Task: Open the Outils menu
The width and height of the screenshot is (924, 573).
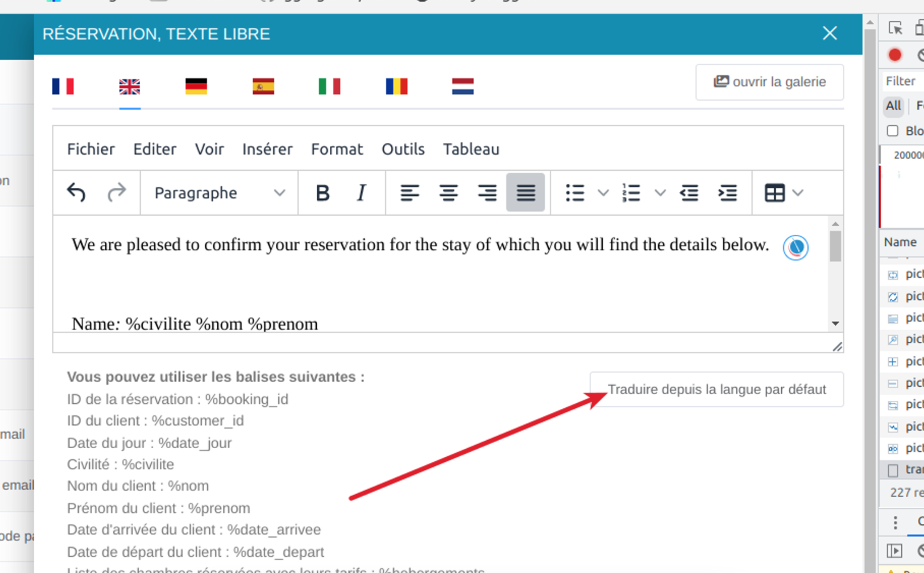Action: click(403, 149)
